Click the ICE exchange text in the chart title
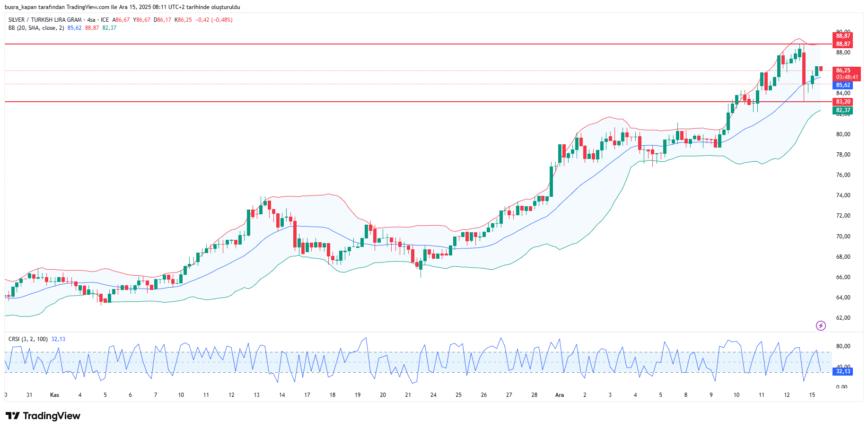The image size is (868, 430). point(105,20)
